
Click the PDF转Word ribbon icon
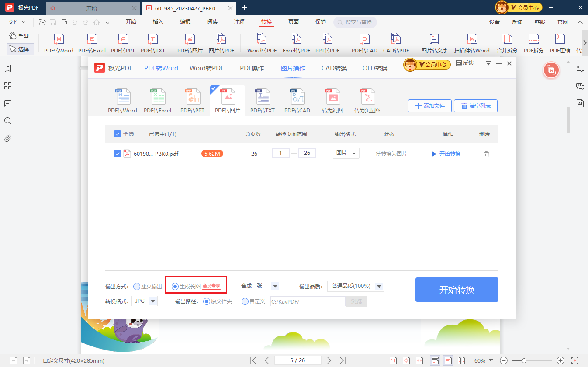[59, 44]
